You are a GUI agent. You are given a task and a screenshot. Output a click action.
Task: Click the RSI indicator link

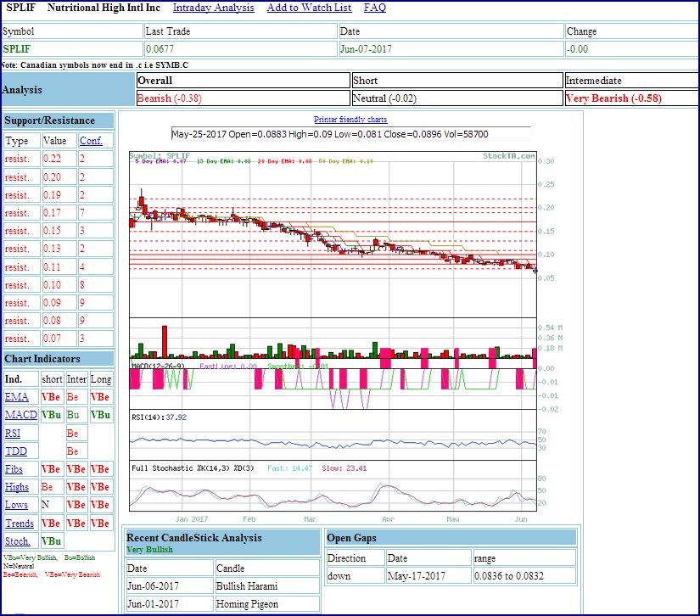click(x=13, y=434)
